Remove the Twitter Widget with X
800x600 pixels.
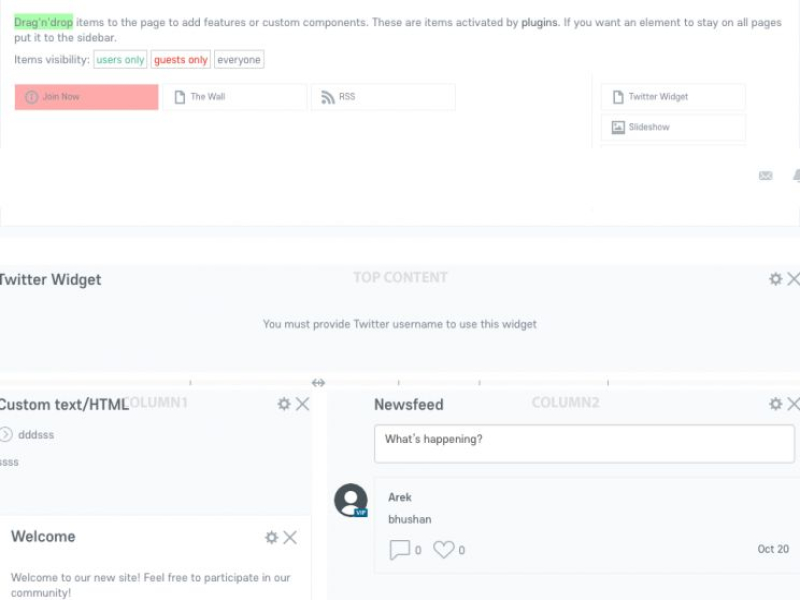click(x=793, y=279)
